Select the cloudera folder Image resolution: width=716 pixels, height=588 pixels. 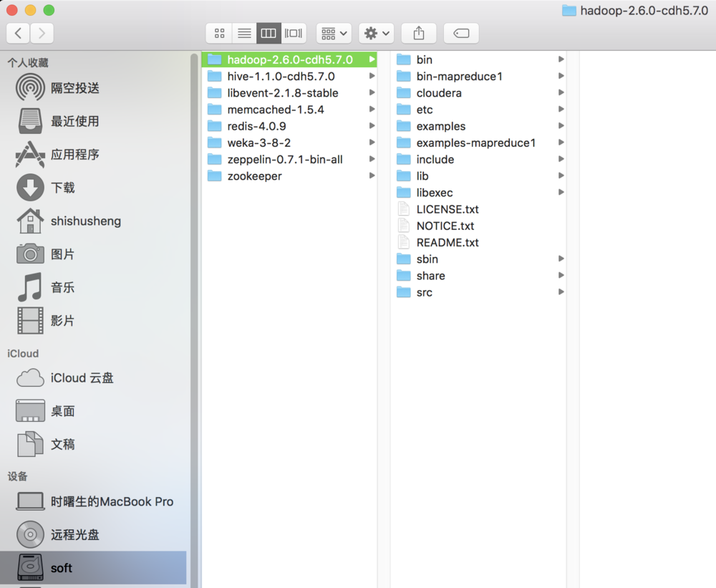[478, 92]
